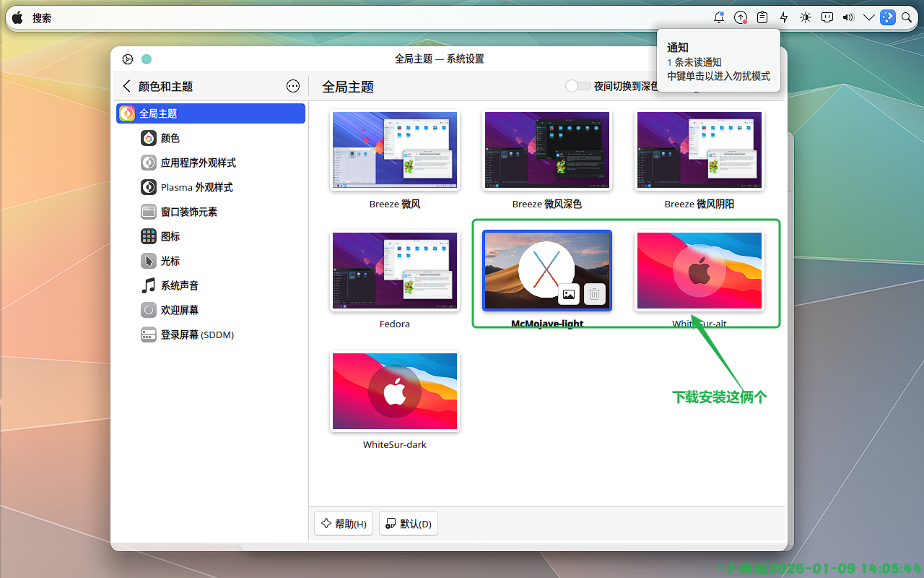Image resolution: width=924 pixels, height=578 pixels.
Task: Select the WhiteSur-dark theme thumbnail
Action: (x=395, y=391)
